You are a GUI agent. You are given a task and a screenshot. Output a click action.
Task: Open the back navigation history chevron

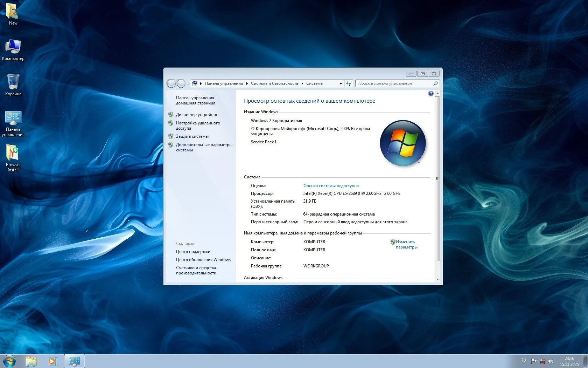pos(188,83)
